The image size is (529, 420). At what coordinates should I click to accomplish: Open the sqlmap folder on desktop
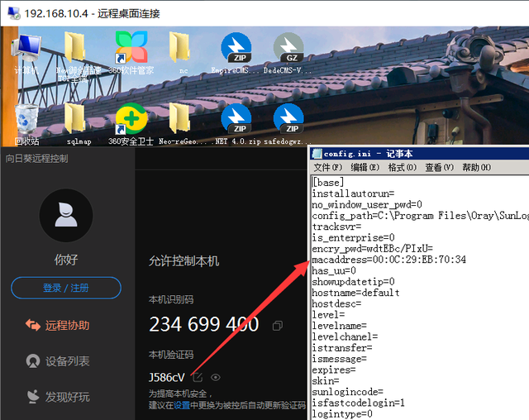pyautogui.click(x=75, y=124)
